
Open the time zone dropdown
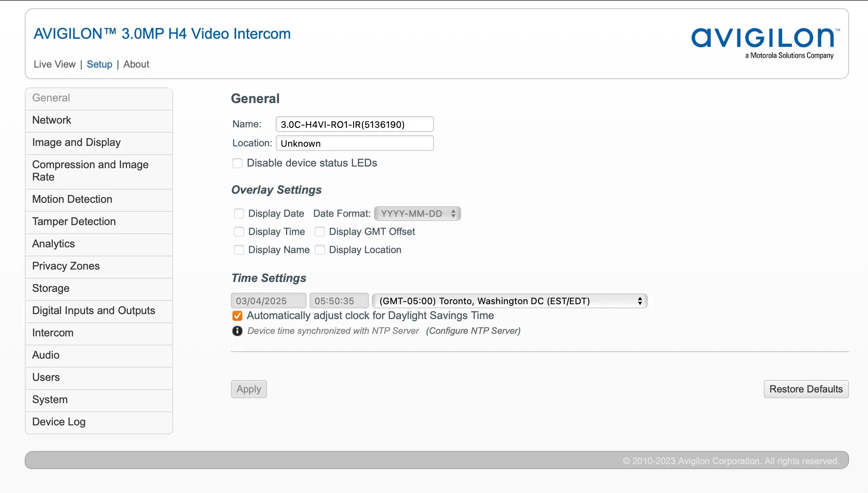point(510,301)
